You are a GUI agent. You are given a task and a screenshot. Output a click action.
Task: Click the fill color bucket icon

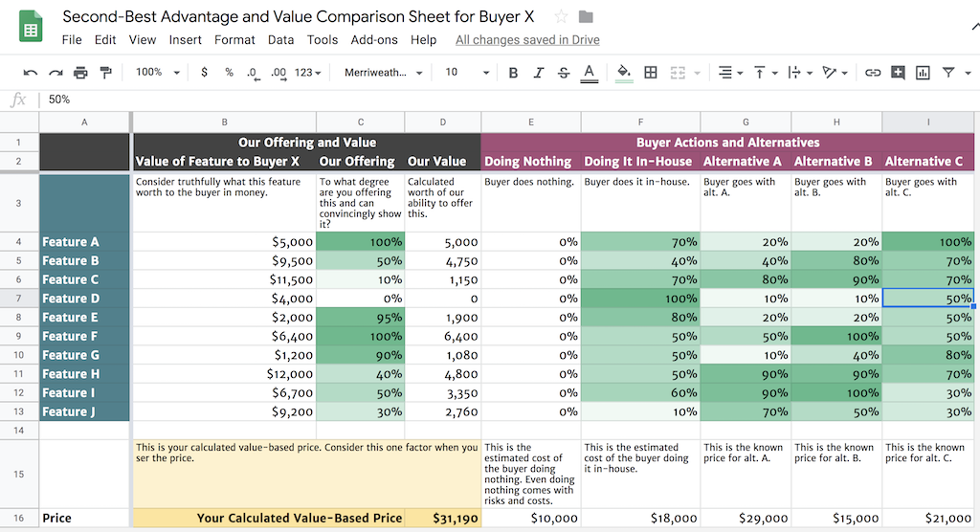tap(624, 73)
